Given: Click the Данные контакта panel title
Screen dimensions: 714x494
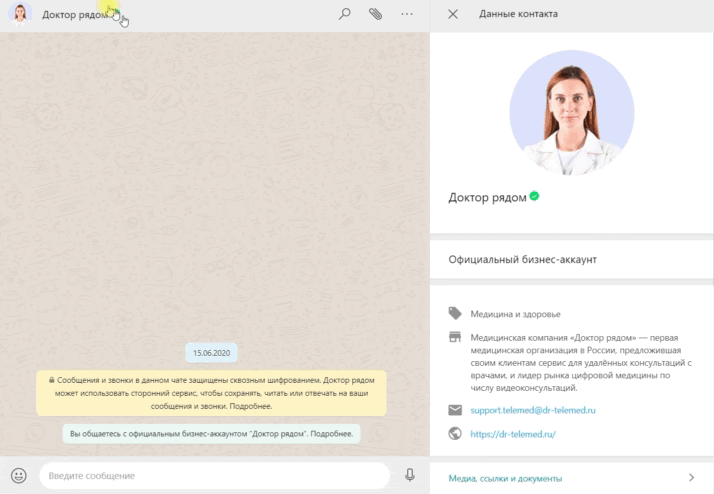Looking at the screenshot, I should coord(518,14).
